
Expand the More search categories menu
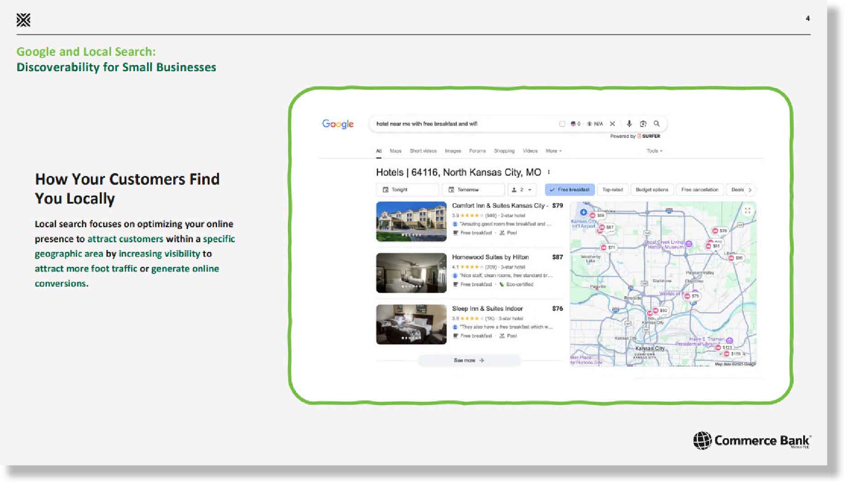coord(553,151)
